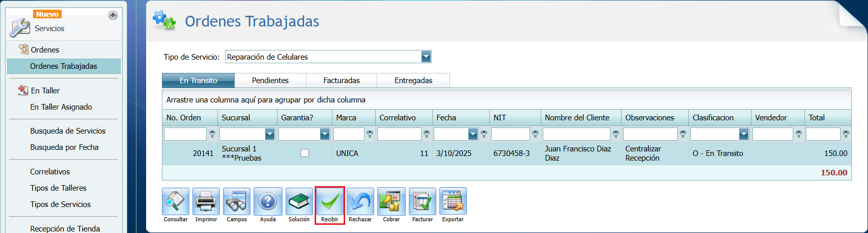
Task: Toggle the Garantia checkbox for order 20141
Action: (x=304, y=153)
